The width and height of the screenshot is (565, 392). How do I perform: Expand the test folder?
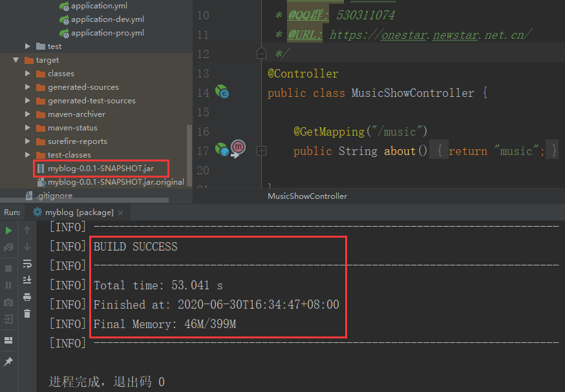pos(28,46)
